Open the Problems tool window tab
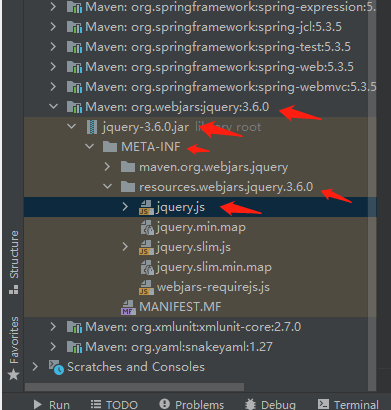This screenshot has height=410, width=391. coord(191,405)
